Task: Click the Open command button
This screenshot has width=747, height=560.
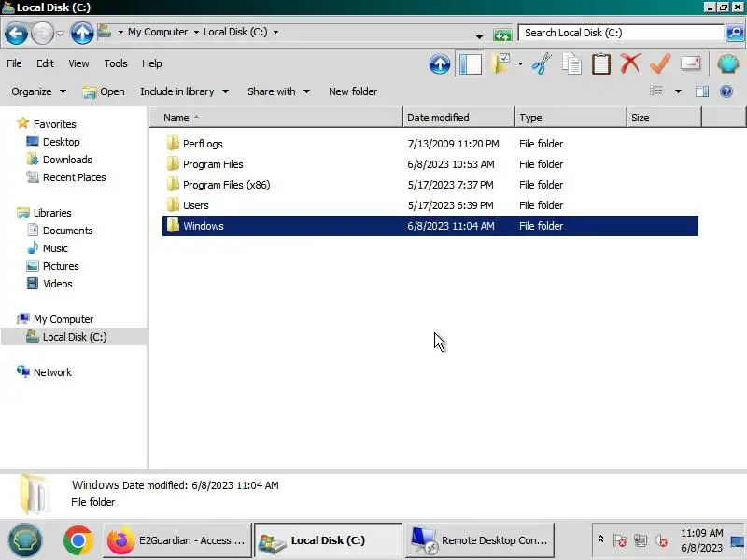Action: pos(104,91)
